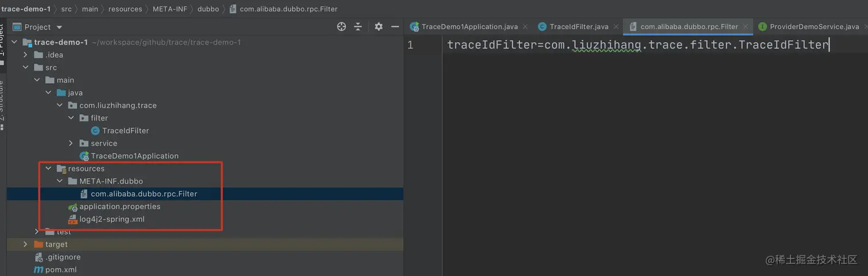Select TraceDemo1Application in project tree
The height and width of the screenshot is (276, 868).
[x=135, y=156]
